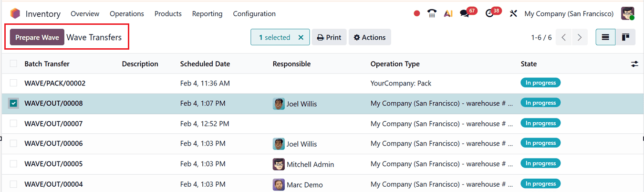644x192 pixels.
Task: Open the Actions dropdown
Action: click(x=370, y=37)
